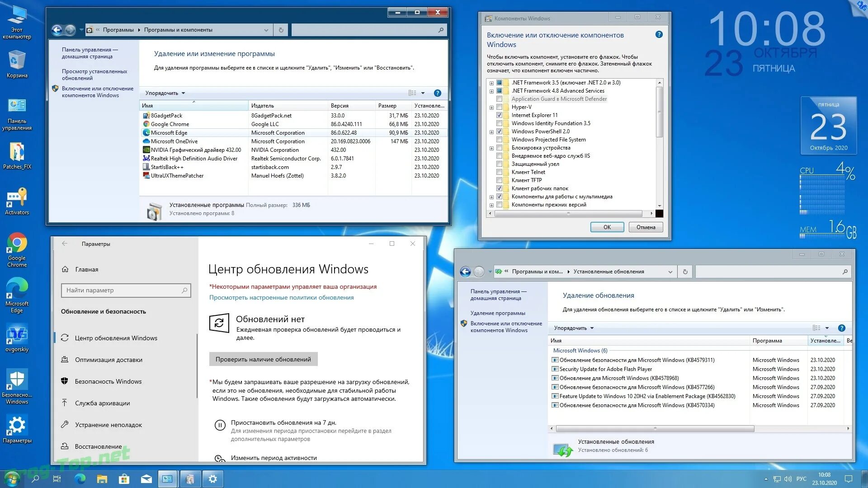The height and width of the screenshot is (488, 868).
Task: Click the update refresh icon in Windows Update
Action: click(x=219, y=323)
